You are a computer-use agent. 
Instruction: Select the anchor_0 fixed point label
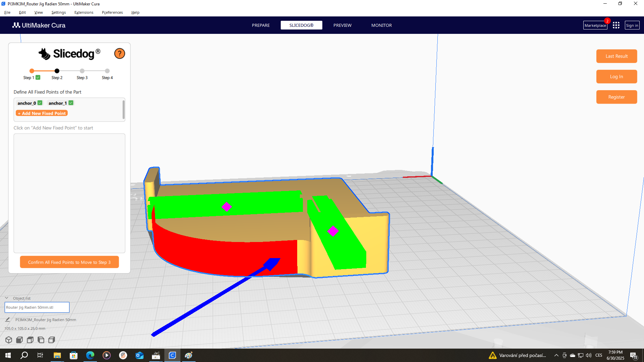click(x=26, y=103)
